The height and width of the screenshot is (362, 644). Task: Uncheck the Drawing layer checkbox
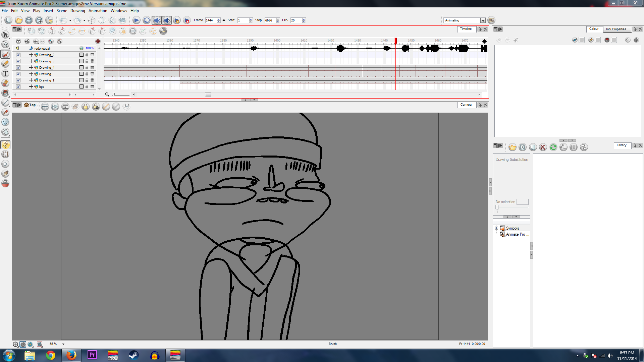pos(18,74)
